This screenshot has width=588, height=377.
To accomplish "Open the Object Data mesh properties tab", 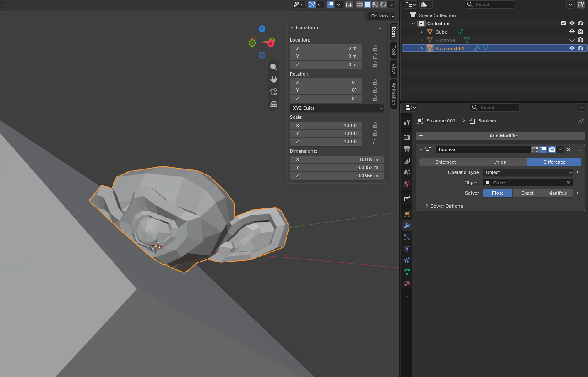I will pos(407,272).
